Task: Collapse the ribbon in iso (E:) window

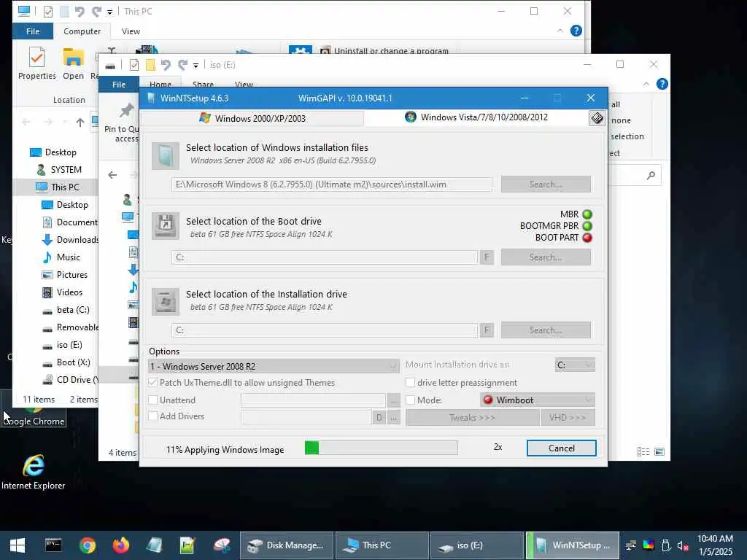Action: pyautogui.click(x=646, y=84)
